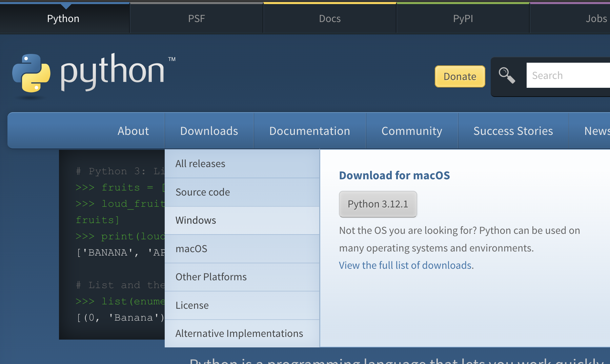Click the 'Download for macOS' heading
The width and height of the screenshot is (610, 364).
click(394, 175)
